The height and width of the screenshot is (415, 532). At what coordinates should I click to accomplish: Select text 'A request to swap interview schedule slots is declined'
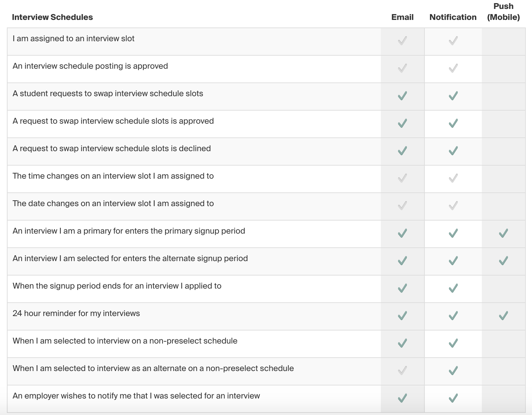[112, 148]
